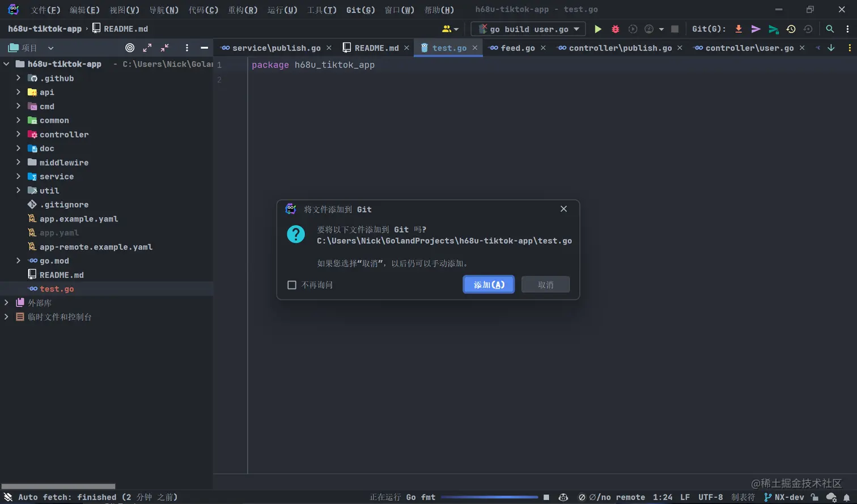Viewport: 857px width, 504px height.
Task: Open notifications bell in status bar
Action: 847,497
